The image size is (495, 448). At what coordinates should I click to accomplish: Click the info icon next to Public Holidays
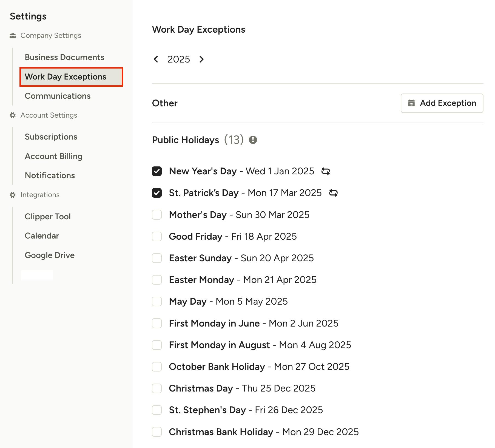click(x=253, y=140)
